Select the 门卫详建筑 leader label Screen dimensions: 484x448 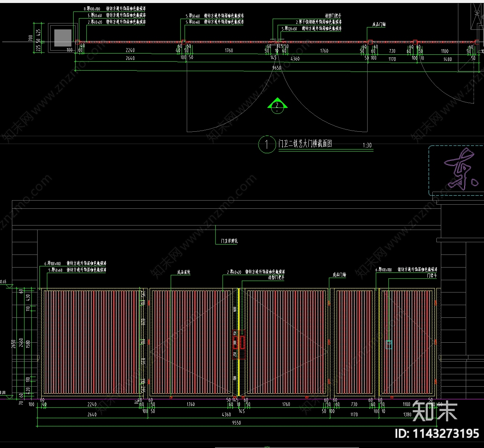[229, 241]
